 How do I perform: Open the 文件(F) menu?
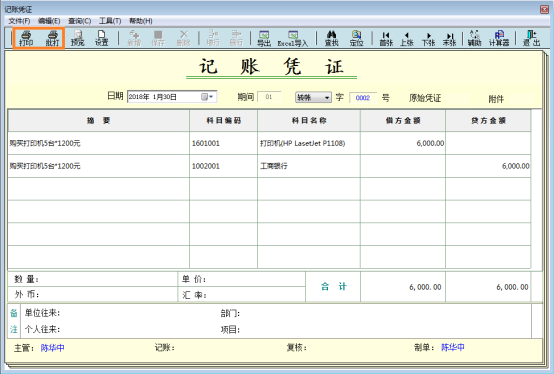(x=19, y=21)
